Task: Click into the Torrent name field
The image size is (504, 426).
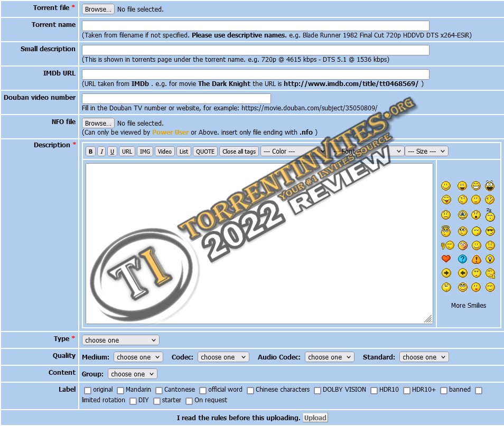Action: pyautogui.click(x=255, y=26)
